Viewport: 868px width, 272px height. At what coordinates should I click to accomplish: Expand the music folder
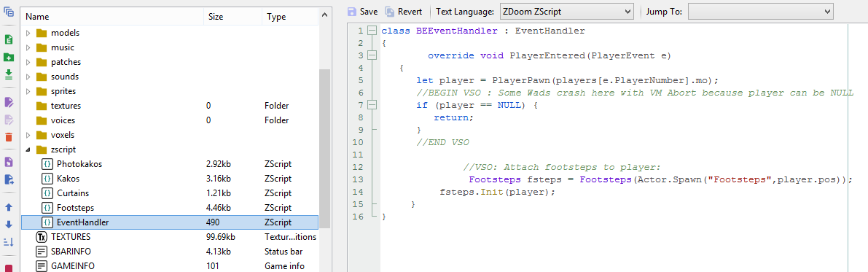(28, 47)
